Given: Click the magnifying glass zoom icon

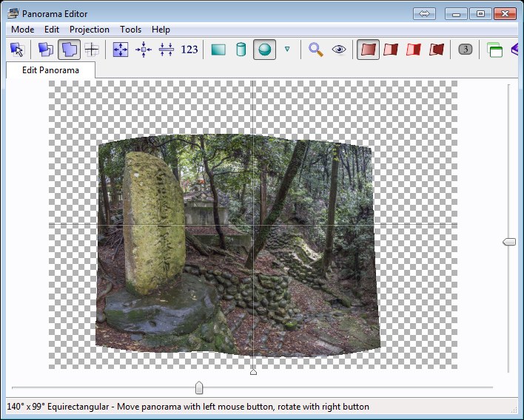Looking at the screenshot, I should (x=316, y=50).
